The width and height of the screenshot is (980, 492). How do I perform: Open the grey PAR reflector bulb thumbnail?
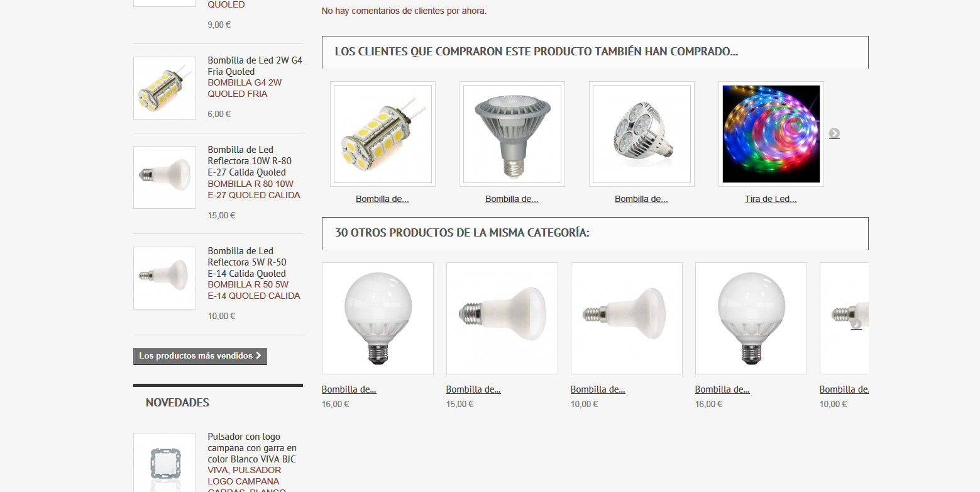512,134
